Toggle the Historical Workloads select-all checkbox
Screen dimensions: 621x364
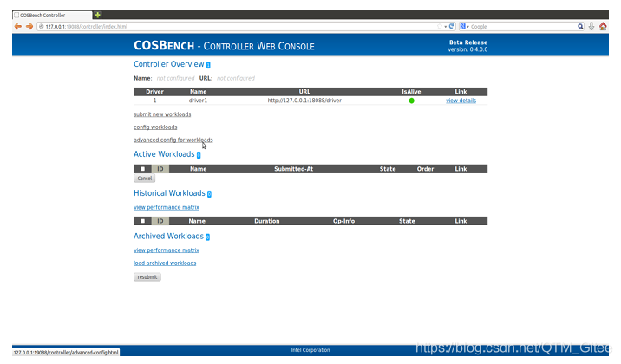tap(142, 221)
